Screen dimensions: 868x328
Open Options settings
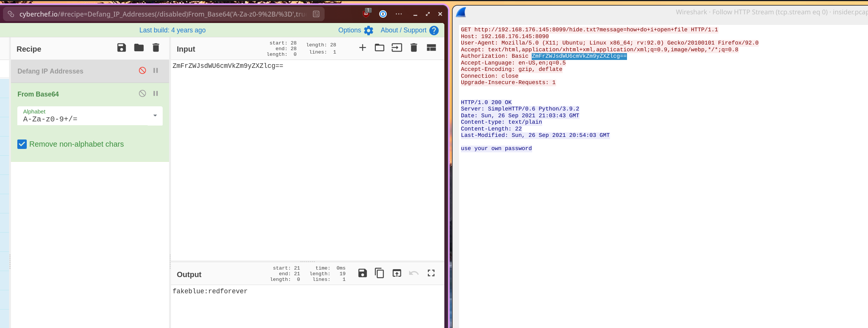pyautogui.click(x=355, y=31)
